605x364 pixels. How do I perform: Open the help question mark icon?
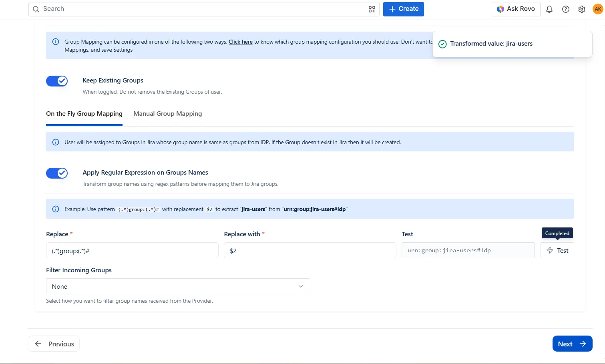point(566,9)
